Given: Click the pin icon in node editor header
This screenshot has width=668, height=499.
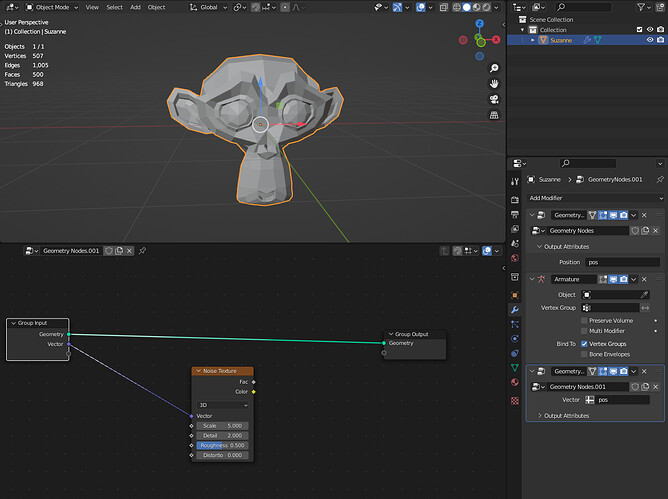Looking at the screenshot, I should (142, 251).
